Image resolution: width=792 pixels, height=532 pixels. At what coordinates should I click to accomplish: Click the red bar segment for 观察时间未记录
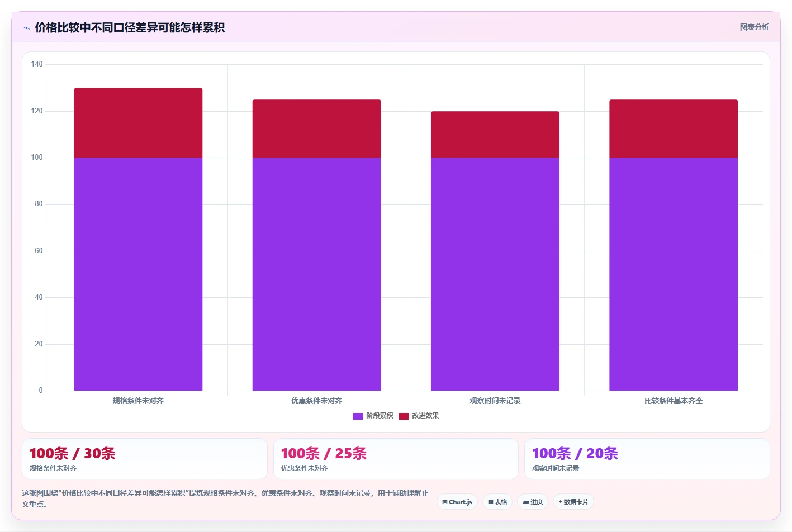click(x=495, y=135)
